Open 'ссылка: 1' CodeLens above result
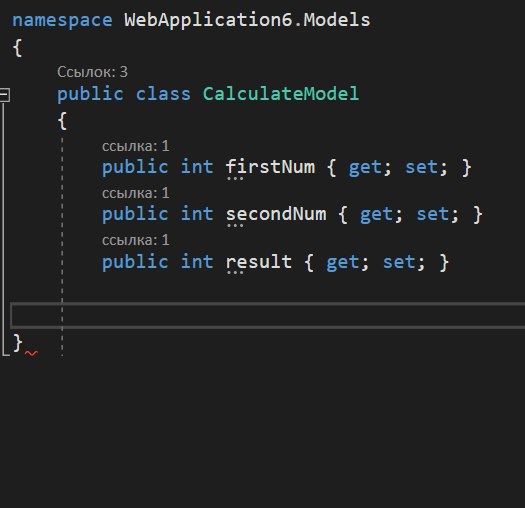 pyautogui.click(x=136, y=240)
